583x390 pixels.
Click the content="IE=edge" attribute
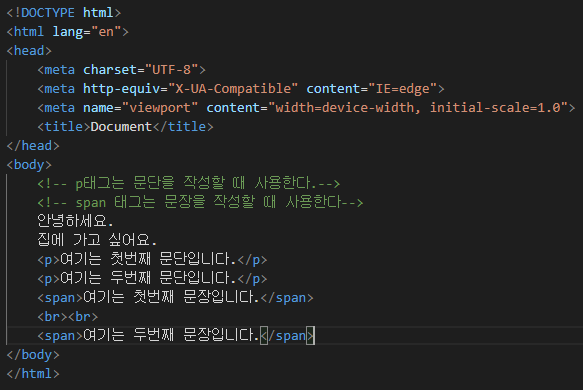pos(371,89)
